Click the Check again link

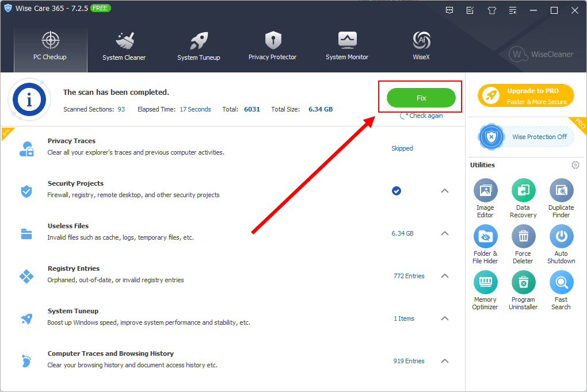(x=422, y=116)
